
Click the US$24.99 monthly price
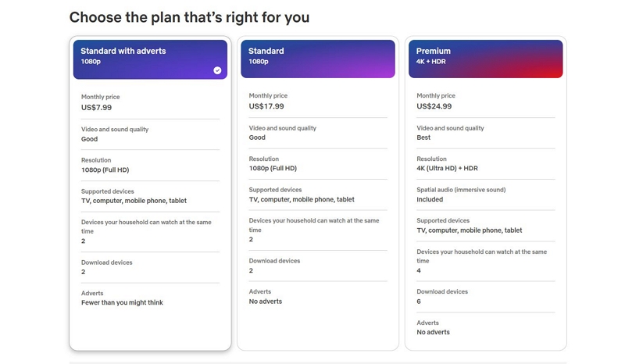pos(434,106)
